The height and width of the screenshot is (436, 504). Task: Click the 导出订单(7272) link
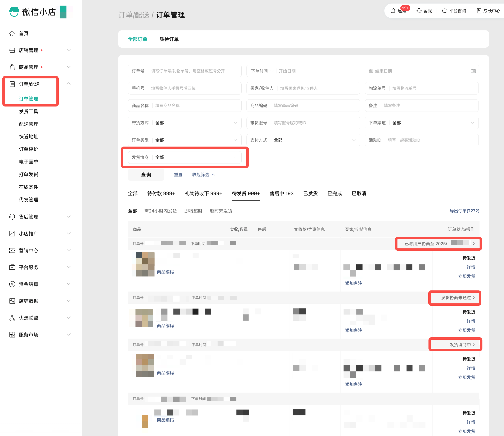(x=464, y=211)
